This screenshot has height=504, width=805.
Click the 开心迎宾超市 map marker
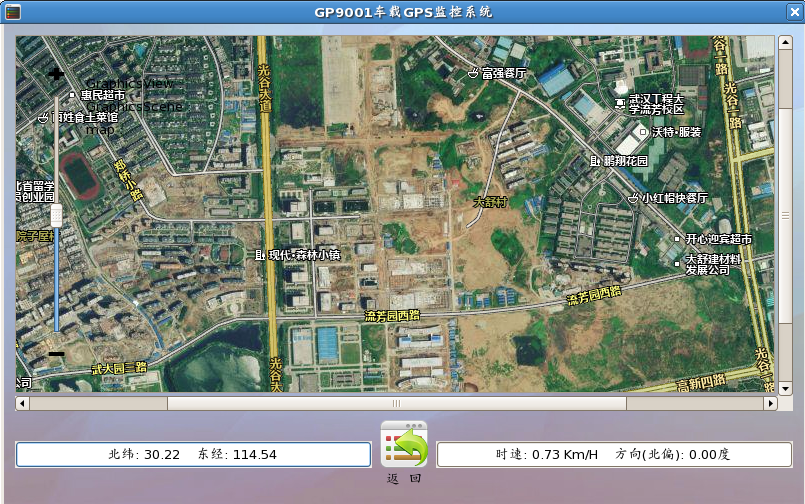677,239
